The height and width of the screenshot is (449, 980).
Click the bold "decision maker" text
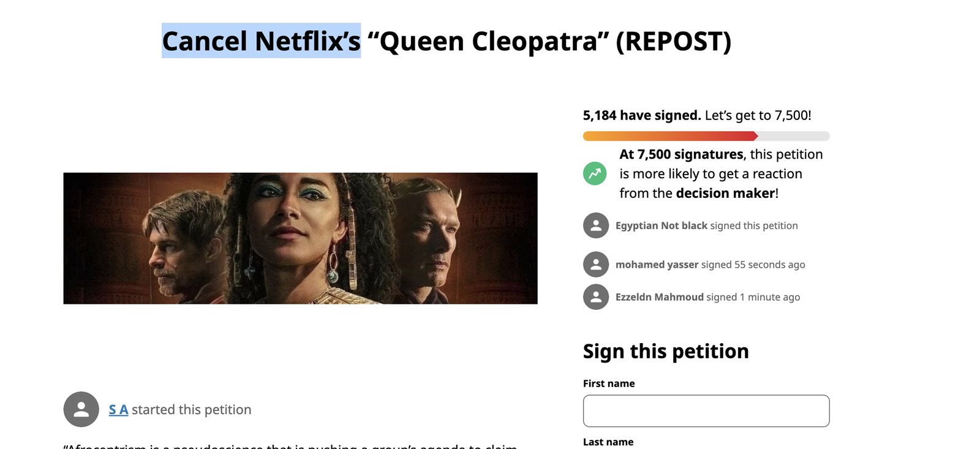pyautogui.click(x=725, y=194)
